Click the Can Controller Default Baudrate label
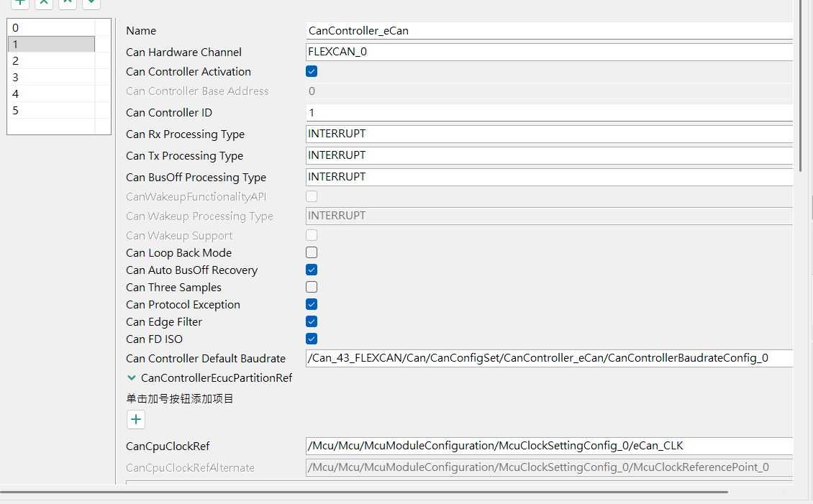Screen dimensions: 813x504 click(206, 359)
